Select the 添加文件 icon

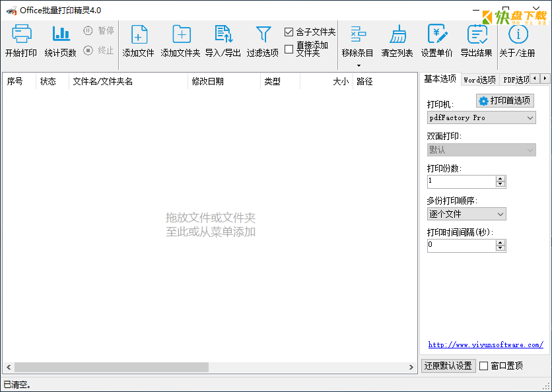point(139,34)
